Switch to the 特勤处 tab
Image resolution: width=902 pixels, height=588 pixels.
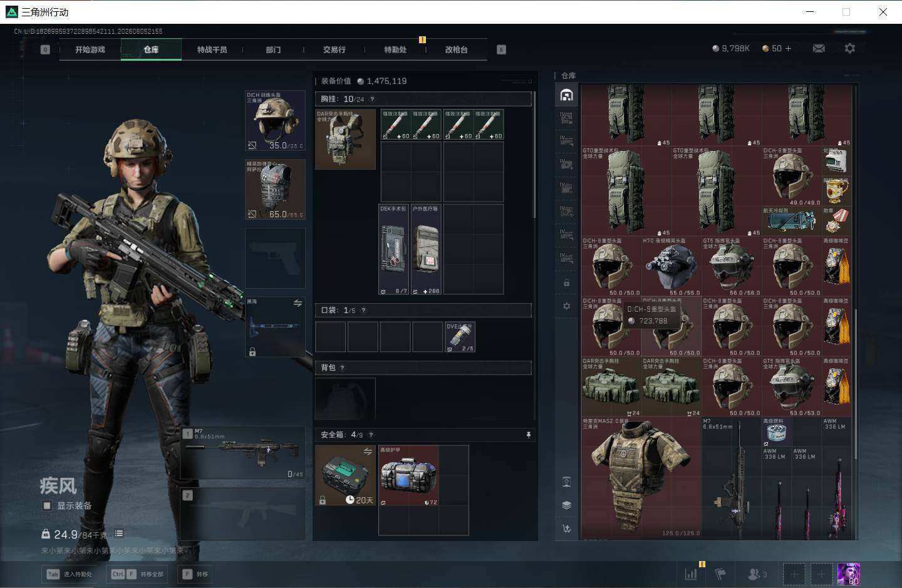coord(395,49)
